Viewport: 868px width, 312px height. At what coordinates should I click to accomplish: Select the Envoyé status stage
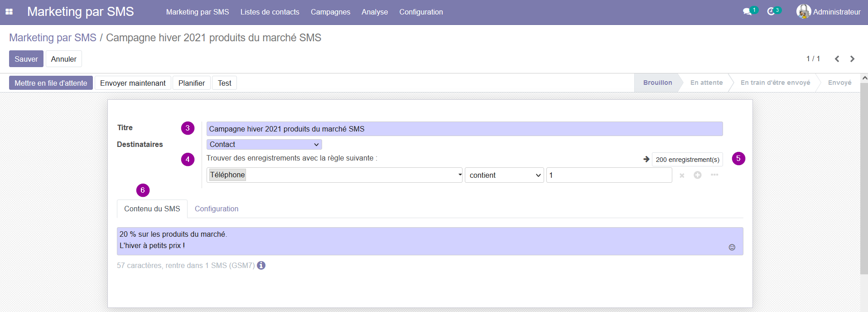coord(839,83)
